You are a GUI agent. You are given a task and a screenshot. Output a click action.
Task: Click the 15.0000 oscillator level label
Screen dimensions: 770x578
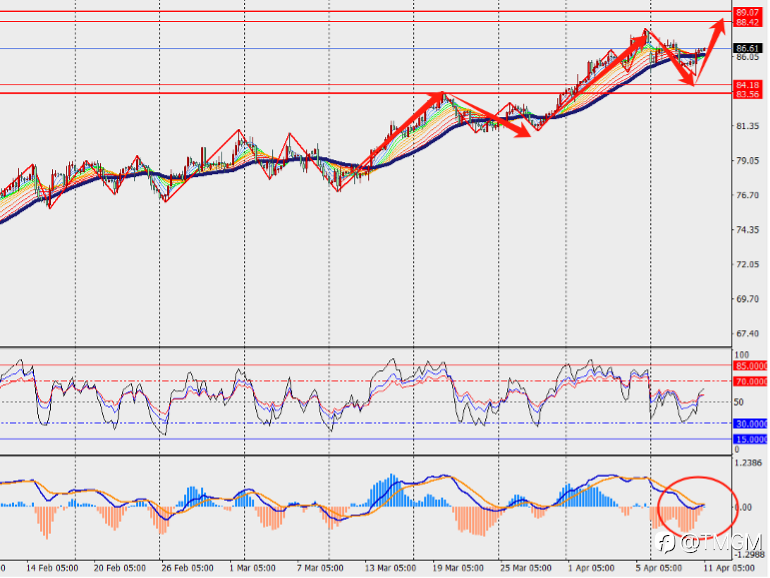pos(751,440)
